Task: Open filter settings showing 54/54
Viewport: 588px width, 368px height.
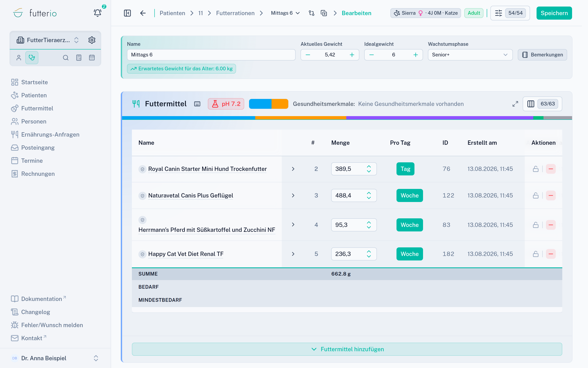Action: [x=510, y=13]
